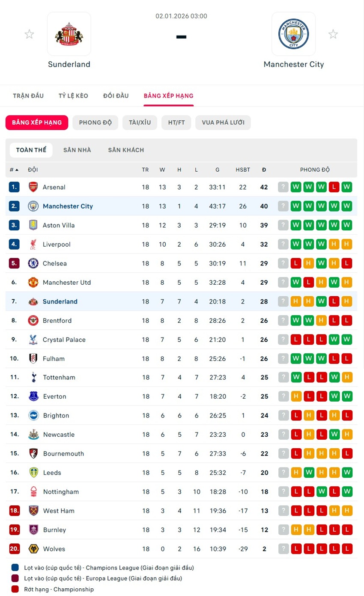Open the Arsenal team logo in table
This screenshot has width=364, height=596.
coord(33,187)
